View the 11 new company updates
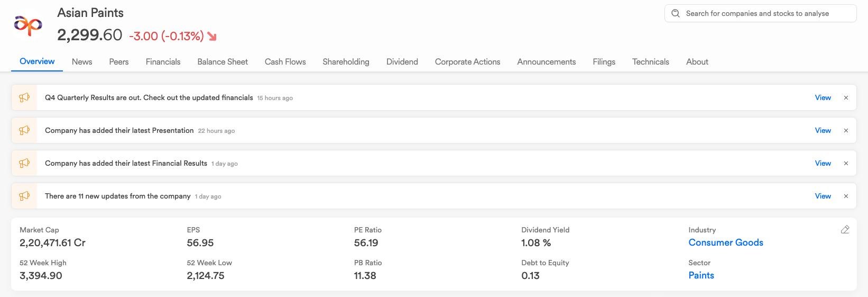This screenshot has height=297, width=868. point(823,196)
